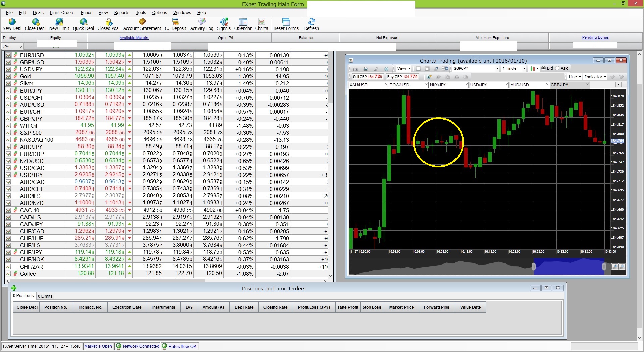Select the EUR/GBP instrument row

(x=166, y=154)
